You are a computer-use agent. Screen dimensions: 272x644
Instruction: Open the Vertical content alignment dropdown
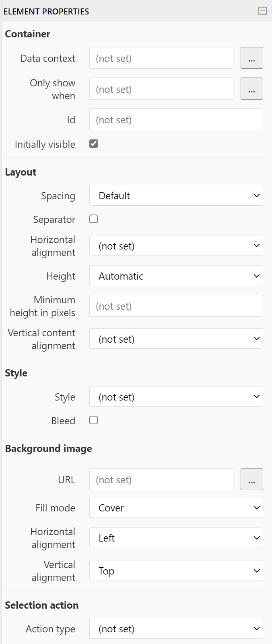pos(176,339)
